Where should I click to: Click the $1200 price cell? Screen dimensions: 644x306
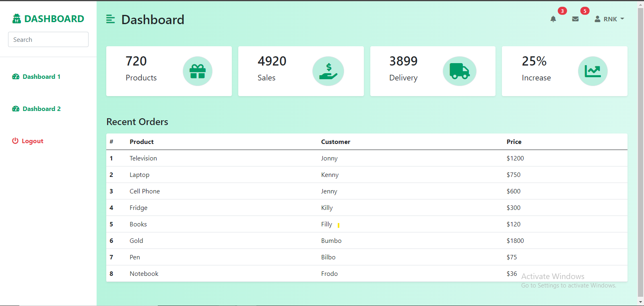(x=515, y=158)
